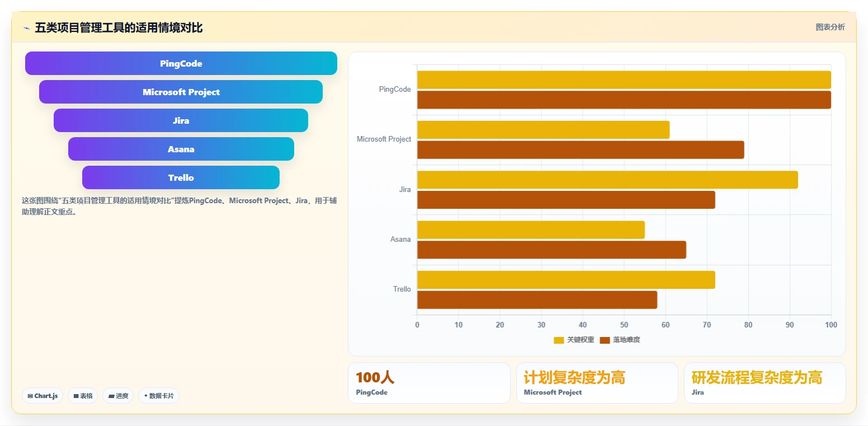Image resolution: width=868 pixels, height=426 pixels.
Task: Click the Jira funnel bar
Action: point(181,120)
